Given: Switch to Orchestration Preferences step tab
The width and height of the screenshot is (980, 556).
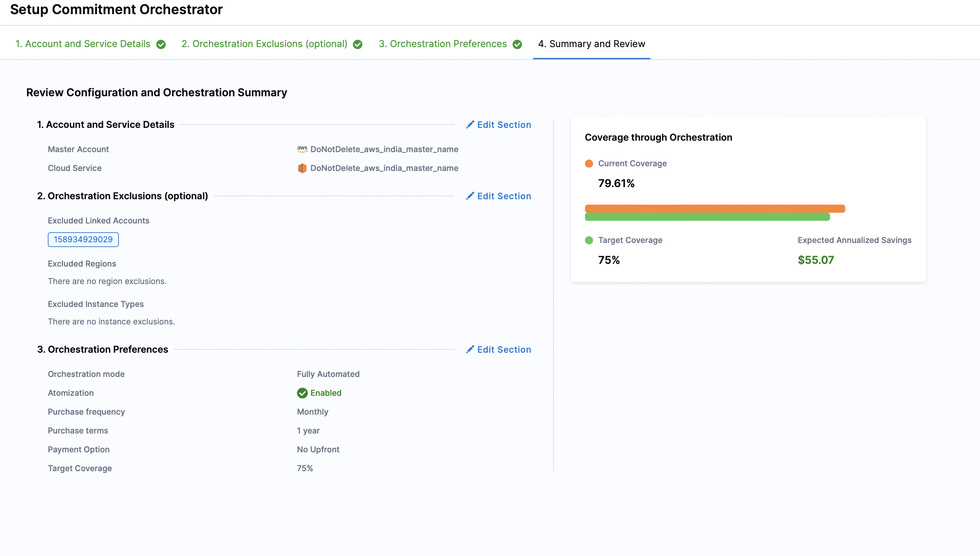Looking at the screenshot, I should [x=443, y=44].
